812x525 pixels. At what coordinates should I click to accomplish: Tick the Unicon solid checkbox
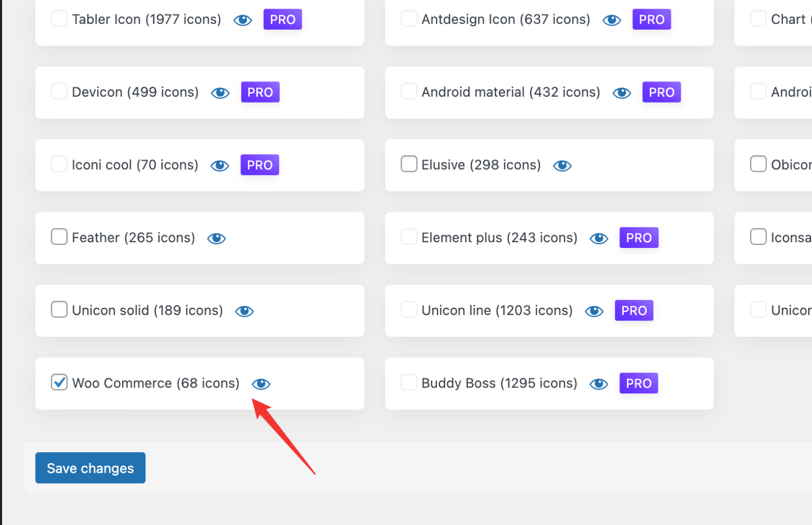[59, 309]
